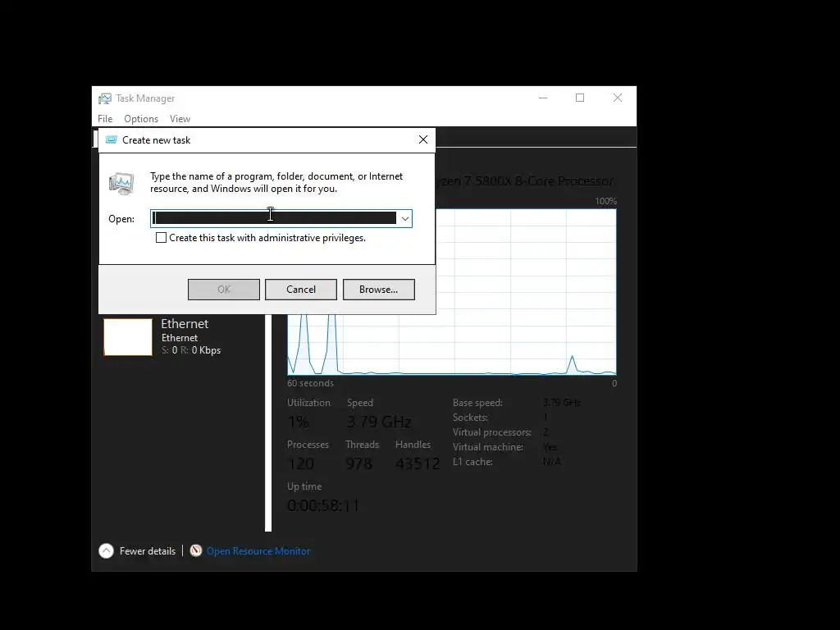Click the Create new task dialog icon
This screenshot has height=630, width=840.
[111, 139]
